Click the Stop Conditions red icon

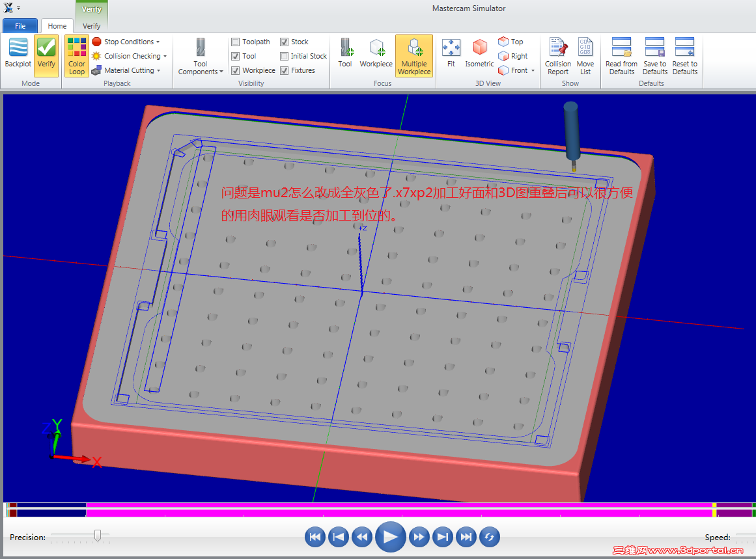96,42
